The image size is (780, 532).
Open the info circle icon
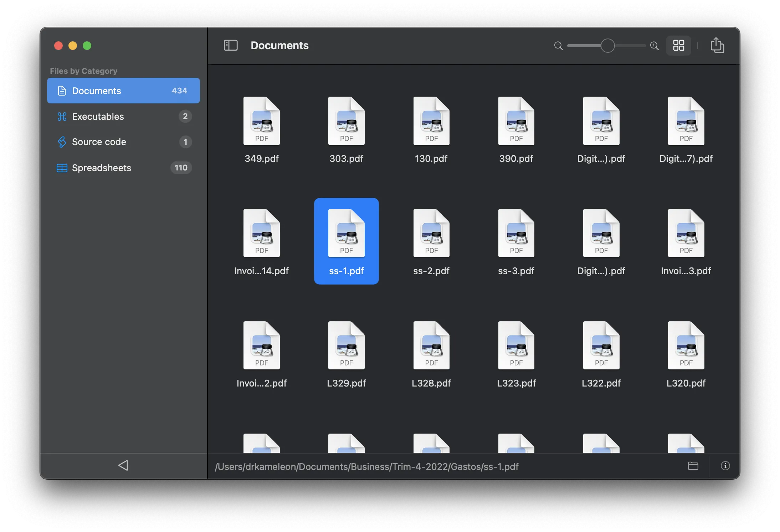click(x=725, y=466)
